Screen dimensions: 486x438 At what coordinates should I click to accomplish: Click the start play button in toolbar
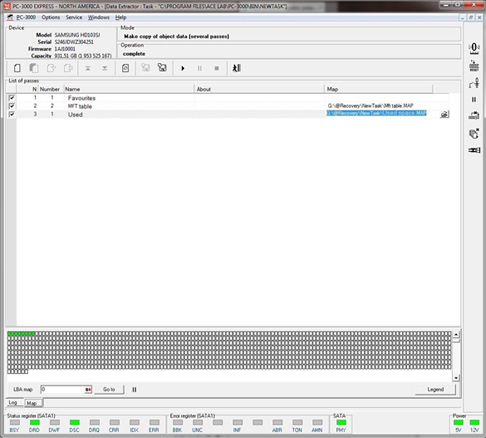click(183, 68)
